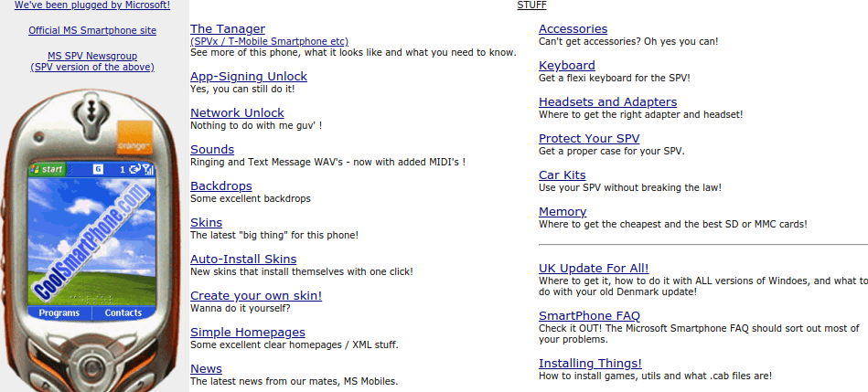The image size is (868, 392).
Task: Open Create your own skin! link
Action: pos(256,295)
